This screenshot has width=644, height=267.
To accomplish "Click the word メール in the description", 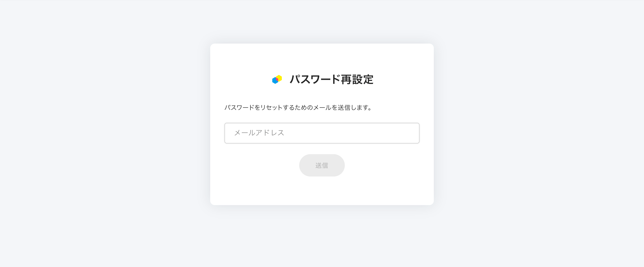I will [x=322, y=108].
